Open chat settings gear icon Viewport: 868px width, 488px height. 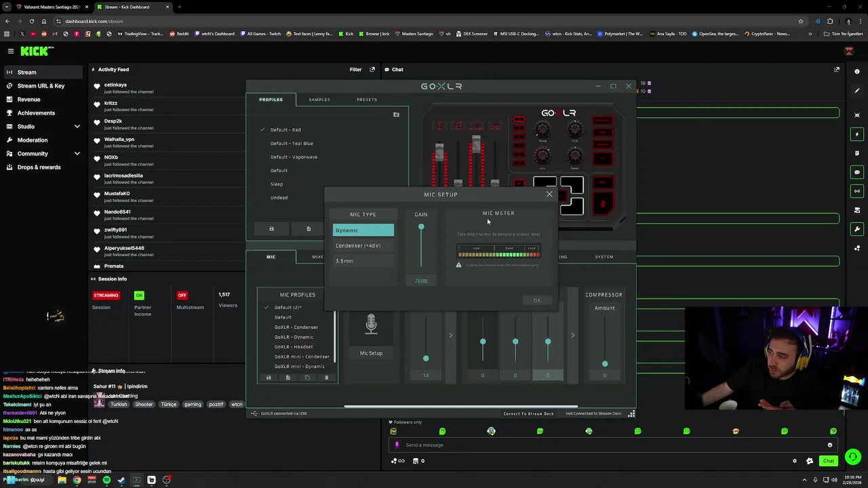click(x=795, y=461)
